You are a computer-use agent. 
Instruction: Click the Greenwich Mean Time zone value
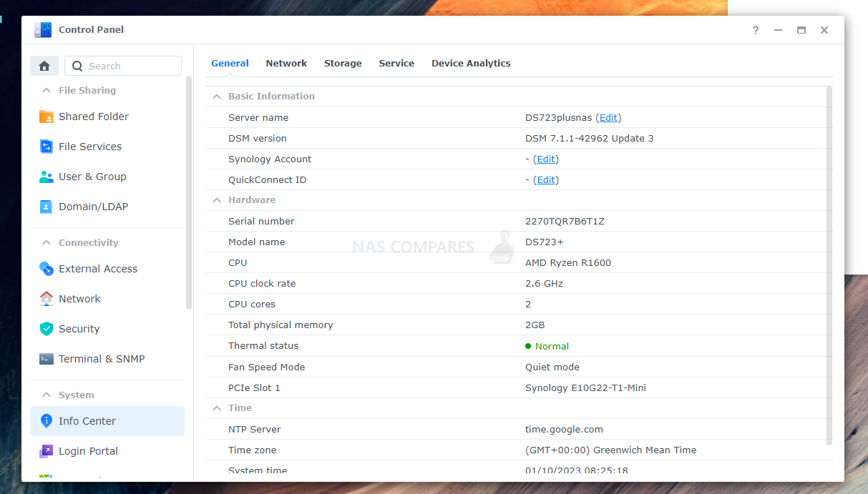[x=611, y=450]
